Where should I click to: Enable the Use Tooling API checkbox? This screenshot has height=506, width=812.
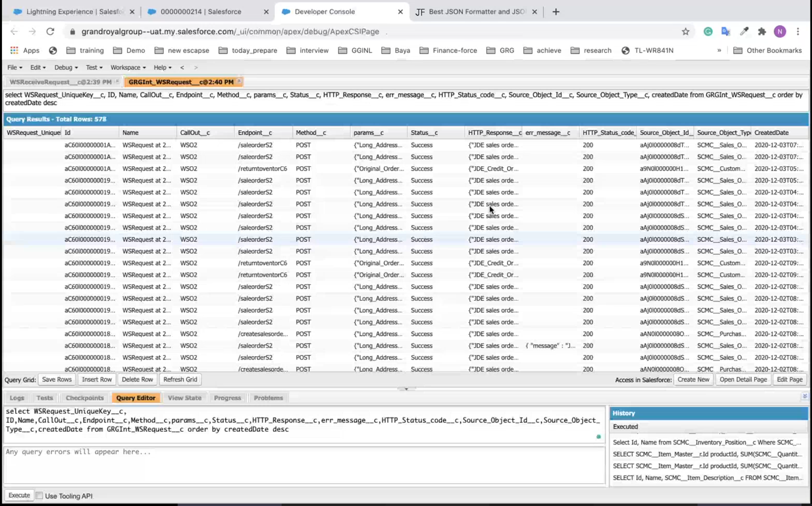39,495
